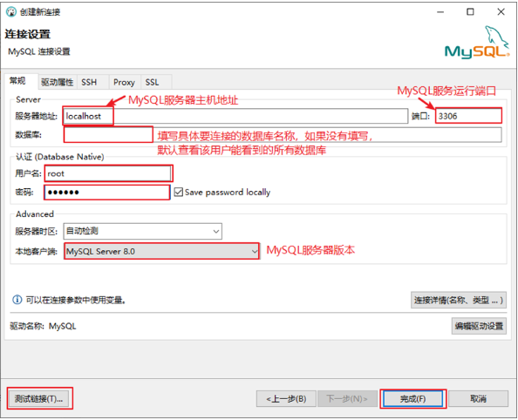The height and width of the screenshot is (420, 518).
Task: Open the 本地客户端 MySQL Server 8.0 dropdown
Action: coord(162,251)
